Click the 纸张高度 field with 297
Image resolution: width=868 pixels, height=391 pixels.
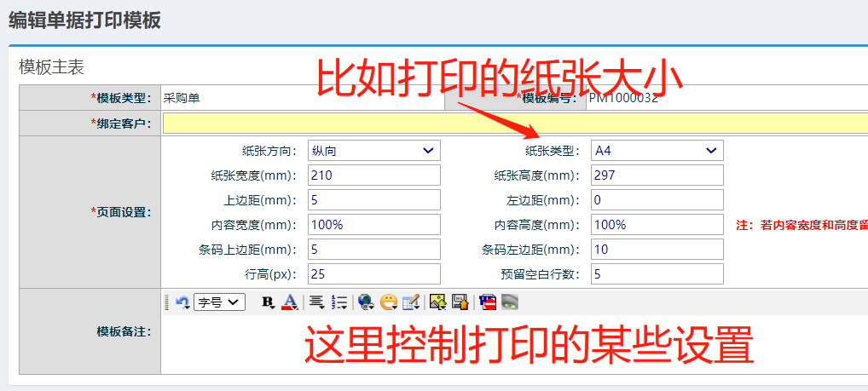coord(657,175)
